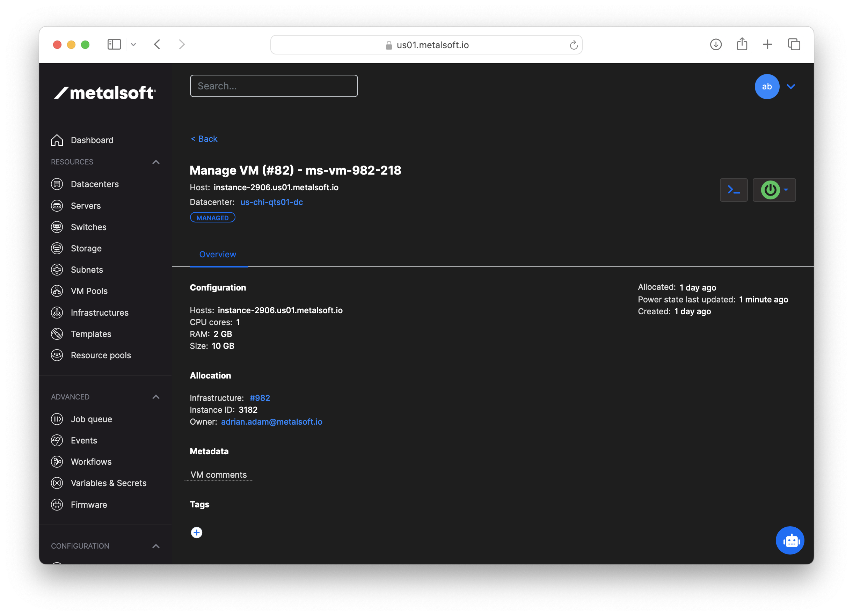Go to Dashboard in the sidebar
853x616 pixels.
click(x=92, y=140)
